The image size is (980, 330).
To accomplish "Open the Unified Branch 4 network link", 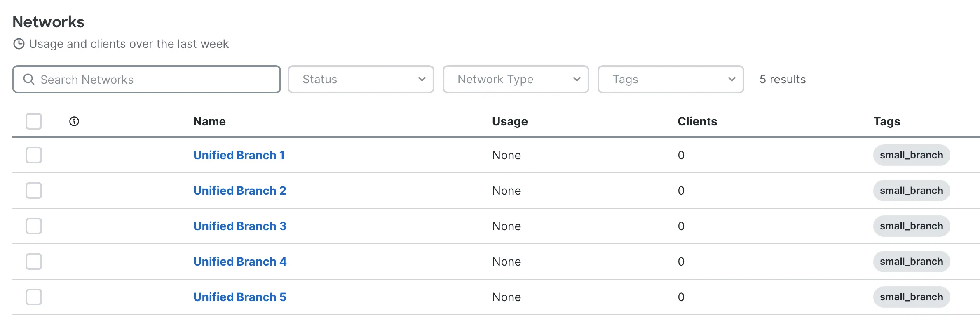I will click(239, 262).
